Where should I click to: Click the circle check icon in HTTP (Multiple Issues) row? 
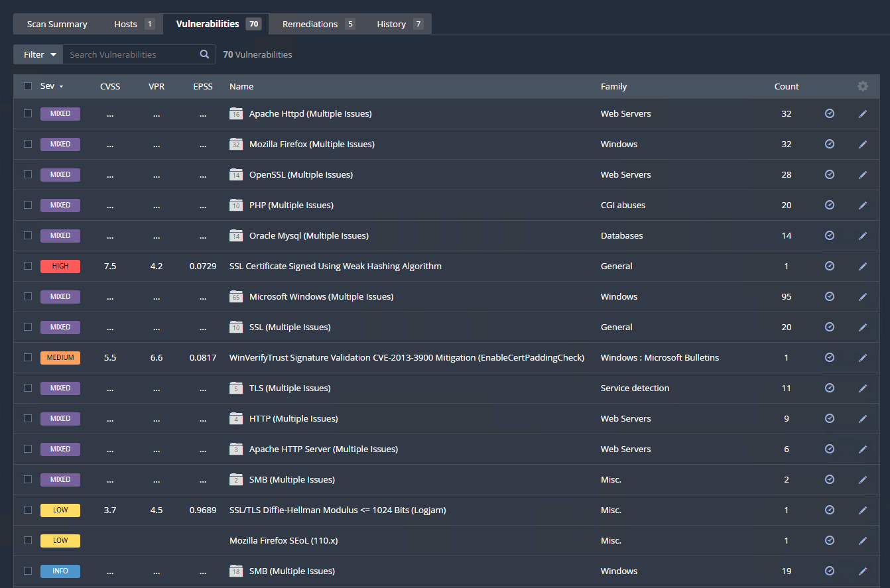[x=829, y=418]
